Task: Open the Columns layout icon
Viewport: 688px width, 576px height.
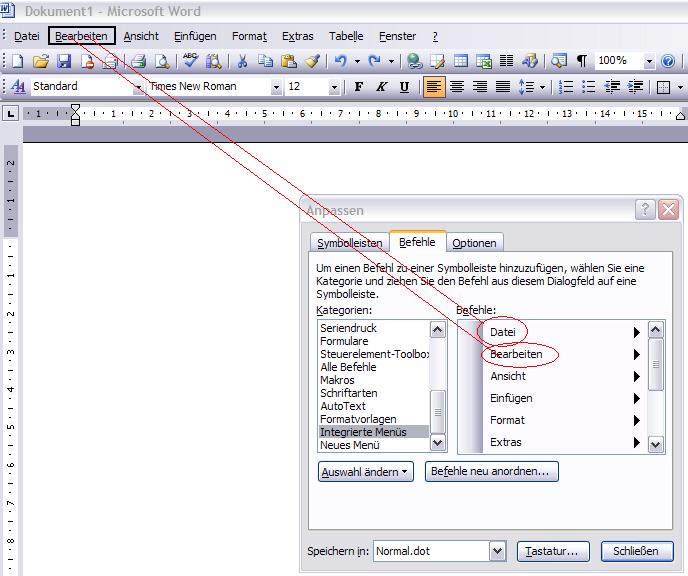Action: point(506,61)
